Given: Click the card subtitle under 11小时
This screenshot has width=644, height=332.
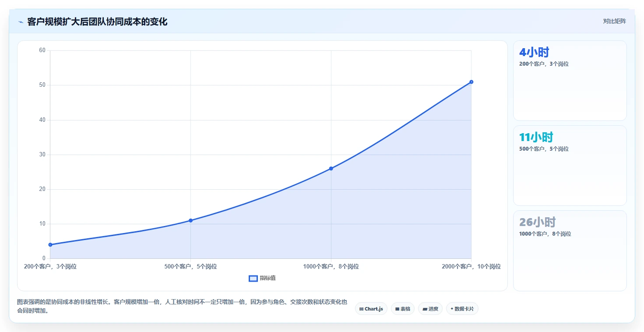Looking at the screenshot, I should click(544, 149).
